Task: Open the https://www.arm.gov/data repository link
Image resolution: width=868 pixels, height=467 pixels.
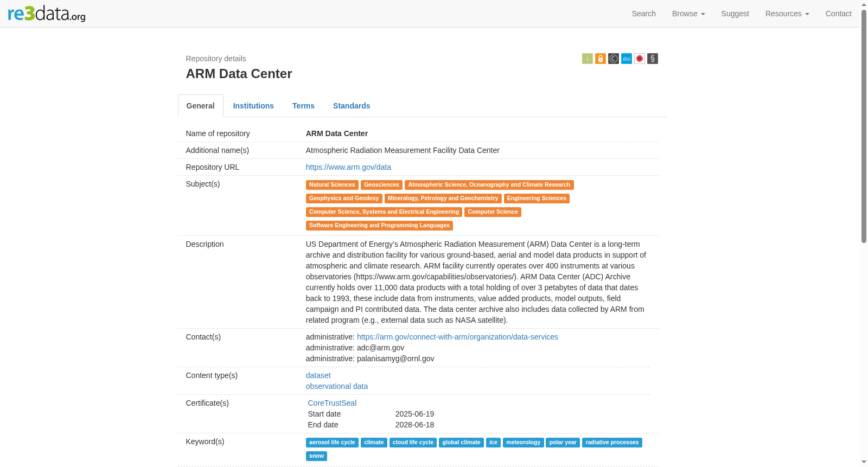Action: coord(348,167)
